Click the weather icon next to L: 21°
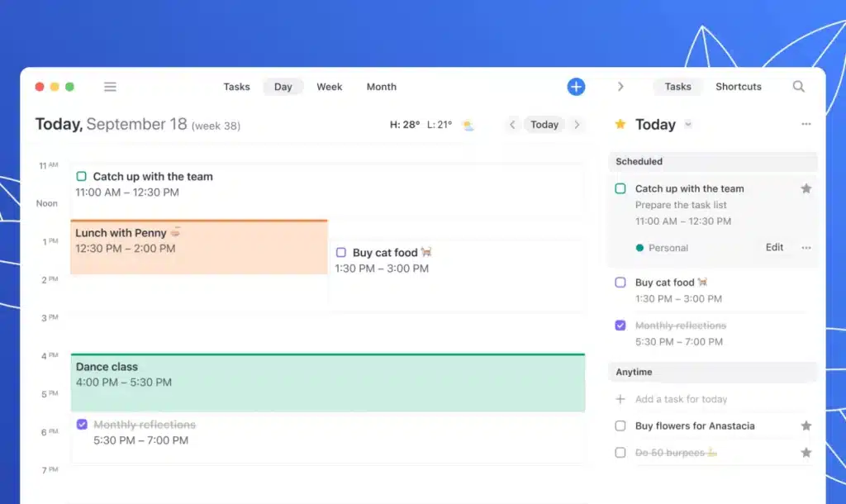846x504 pixels. (x=468, y=126)
